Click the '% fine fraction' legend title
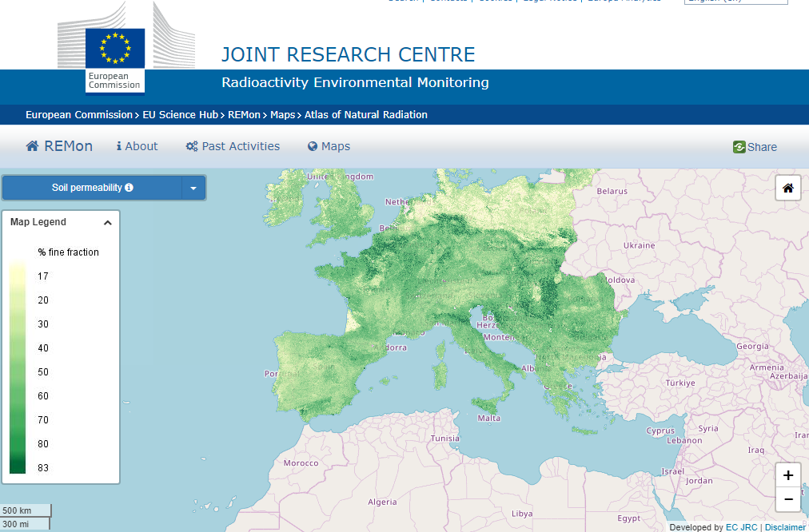The height and width of the screenshot is (532, 809). (x=68, y=252)
